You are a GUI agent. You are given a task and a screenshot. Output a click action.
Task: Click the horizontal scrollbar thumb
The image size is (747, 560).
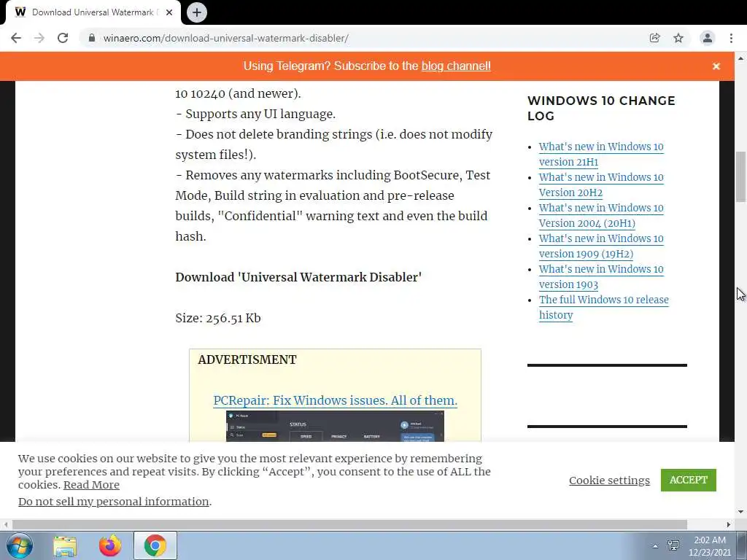tap(349, 525)
